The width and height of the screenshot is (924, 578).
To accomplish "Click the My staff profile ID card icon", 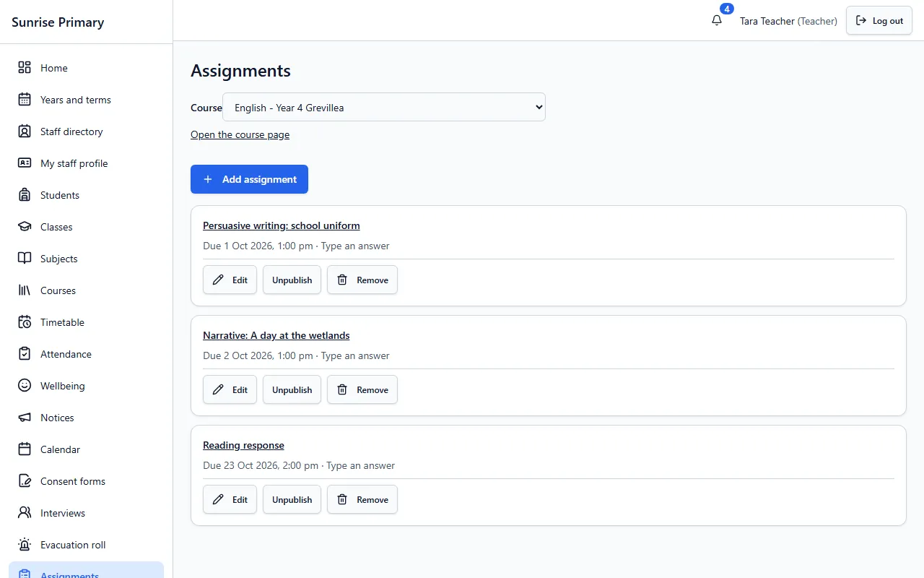I will tap(25, 163).
